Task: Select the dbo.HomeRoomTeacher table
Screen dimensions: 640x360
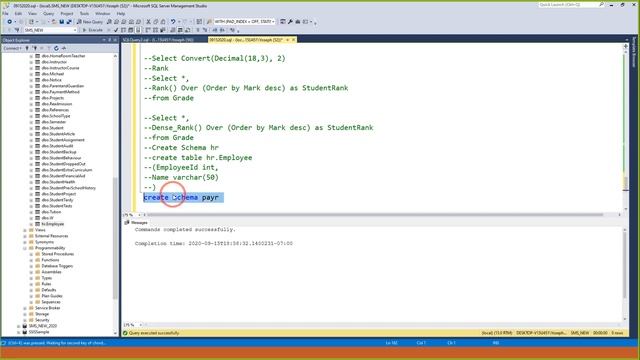Action: pos(63,56)
